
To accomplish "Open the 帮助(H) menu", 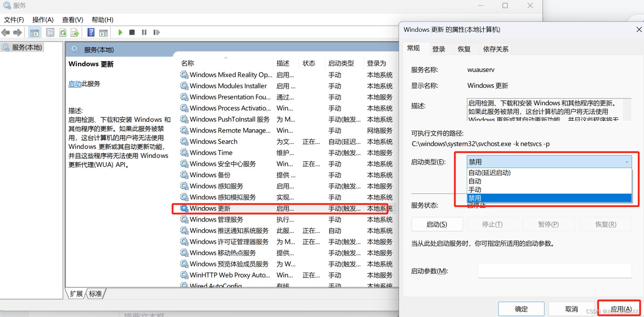I will click(102, 20).
